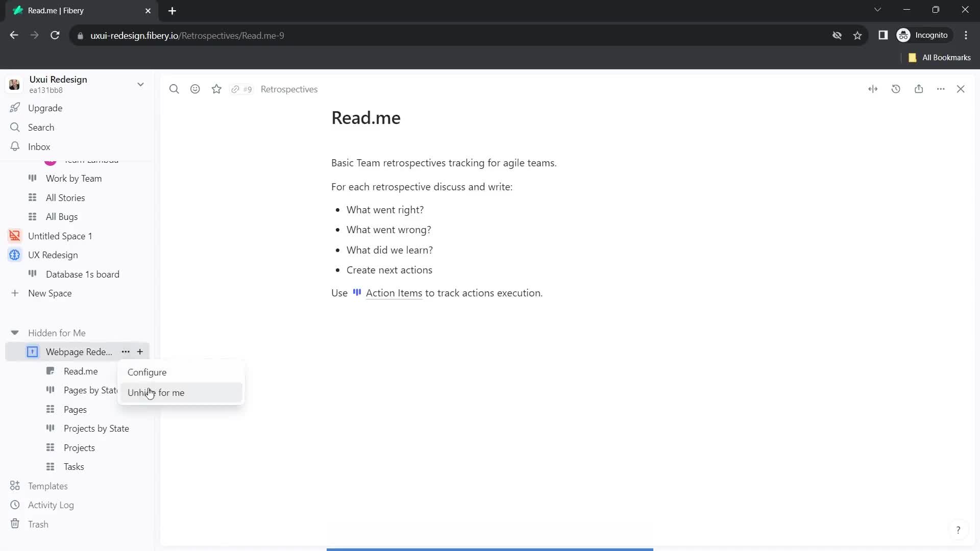980x551 pixels.
Task: Click the more options icon in toolbar
Action: point(941,88)
